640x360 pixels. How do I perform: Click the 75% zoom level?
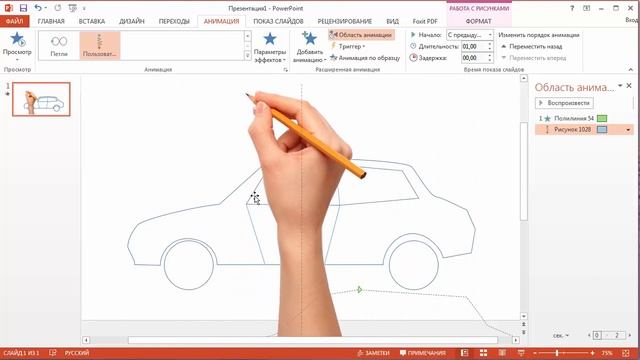pyautogui.click(x=607, y=353)
